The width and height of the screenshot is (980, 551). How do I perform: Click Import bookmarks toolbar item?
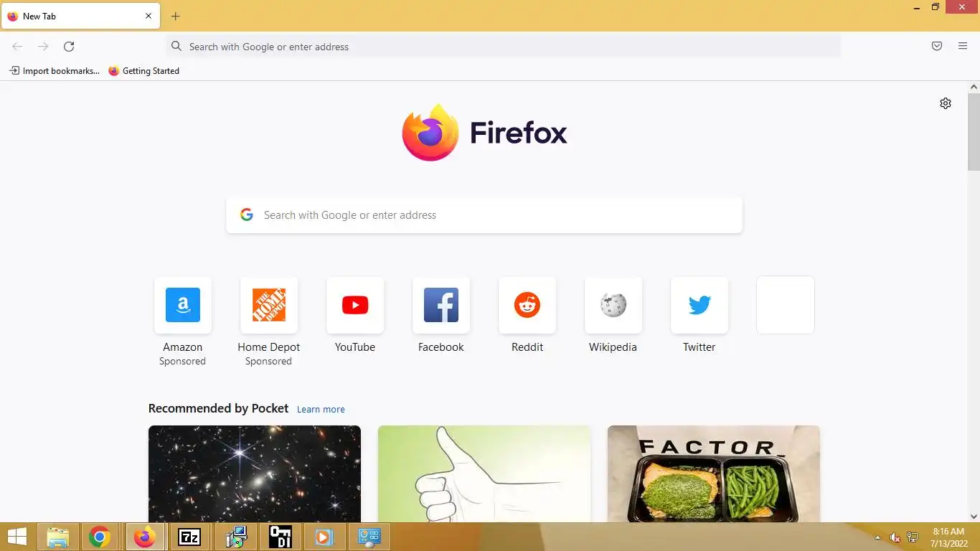[55, 71]
